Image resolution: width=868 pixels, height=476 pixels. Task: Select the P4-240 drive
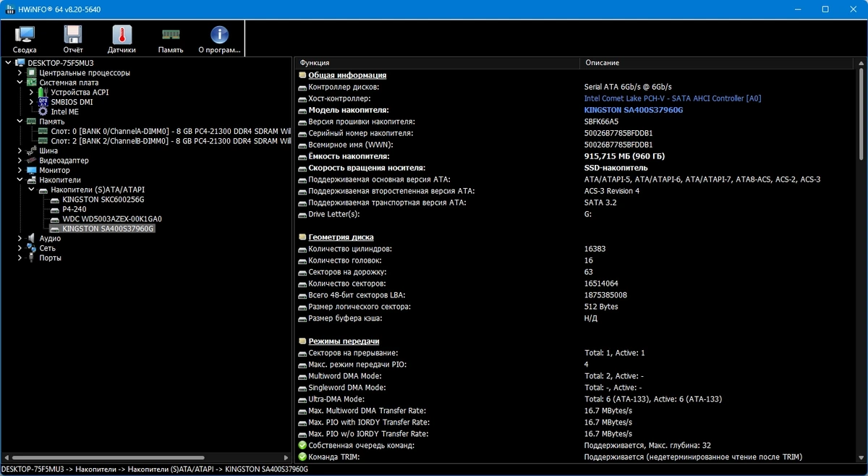(x=75, y=209)
